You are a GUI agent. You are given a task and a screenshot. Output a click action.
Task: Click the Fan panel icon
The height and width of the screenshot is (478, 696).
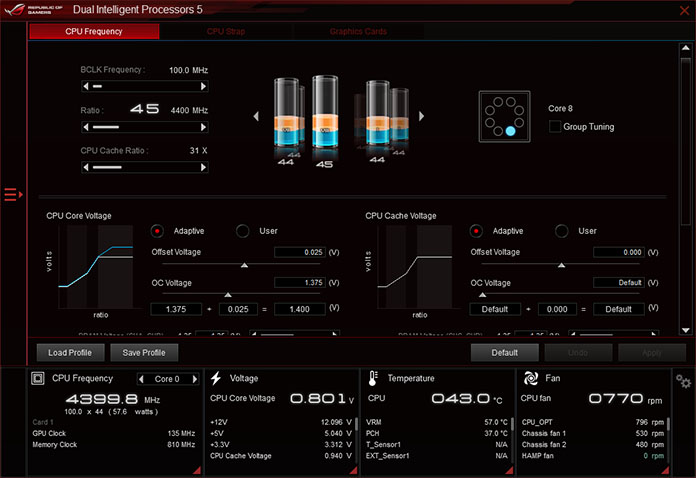(530, 379)
